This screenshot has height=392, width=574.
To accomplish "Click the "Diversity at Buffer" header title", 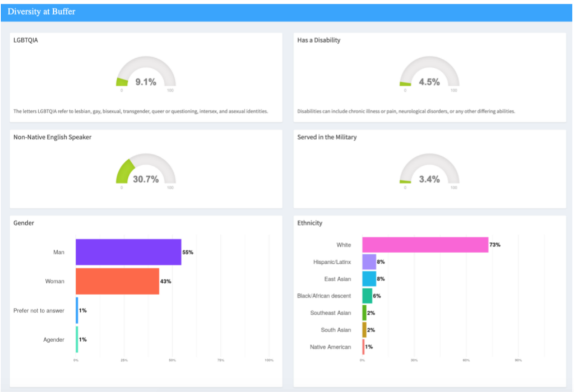I will pos(41,12).
